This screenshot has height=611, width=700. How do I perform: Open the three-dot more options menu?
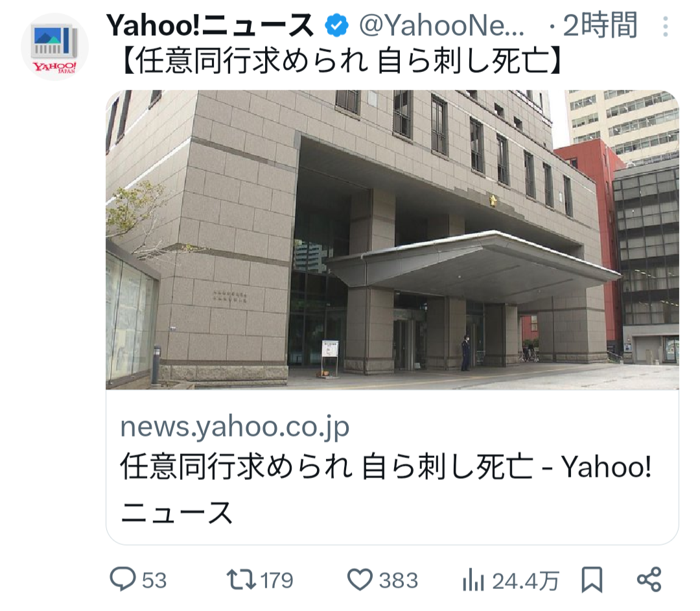665,27
